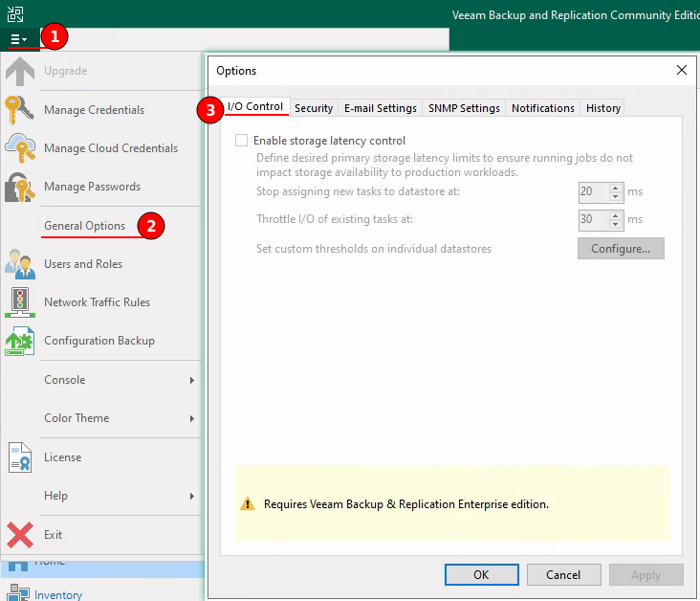Select Inventory in the navigation pane
700x601 pixels.
coord(58,594)
